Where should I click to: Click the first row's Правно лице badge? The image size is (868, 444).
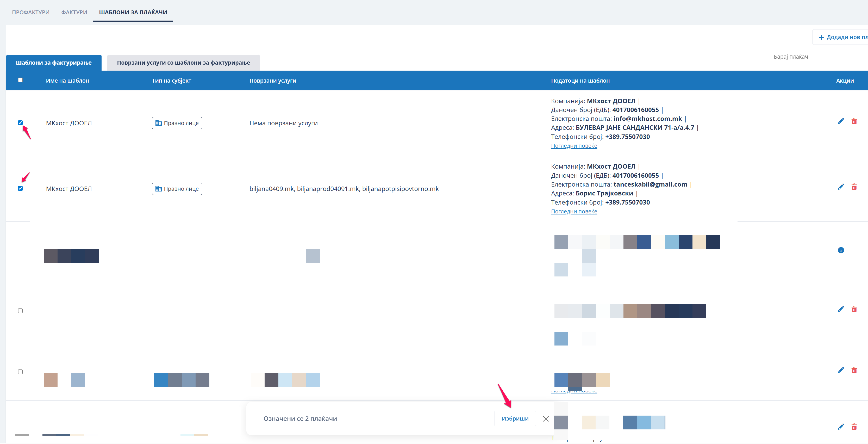point(177,123)
